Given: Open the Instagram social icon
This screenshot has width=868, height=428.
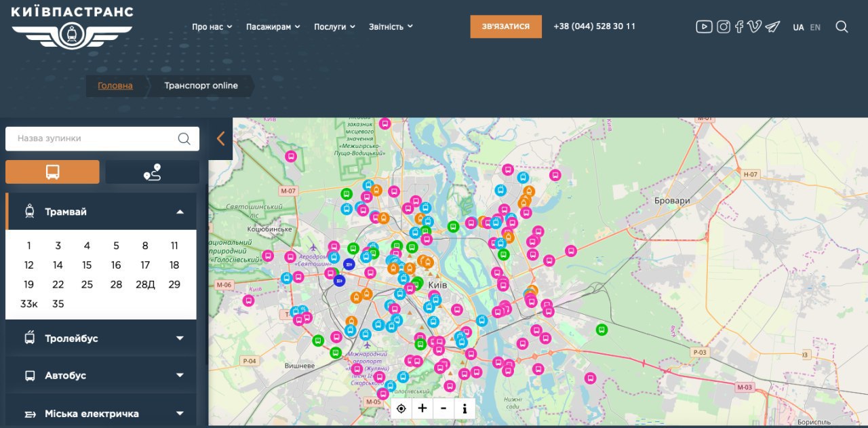Looking at the screenshot, I should tap(724, 26).
